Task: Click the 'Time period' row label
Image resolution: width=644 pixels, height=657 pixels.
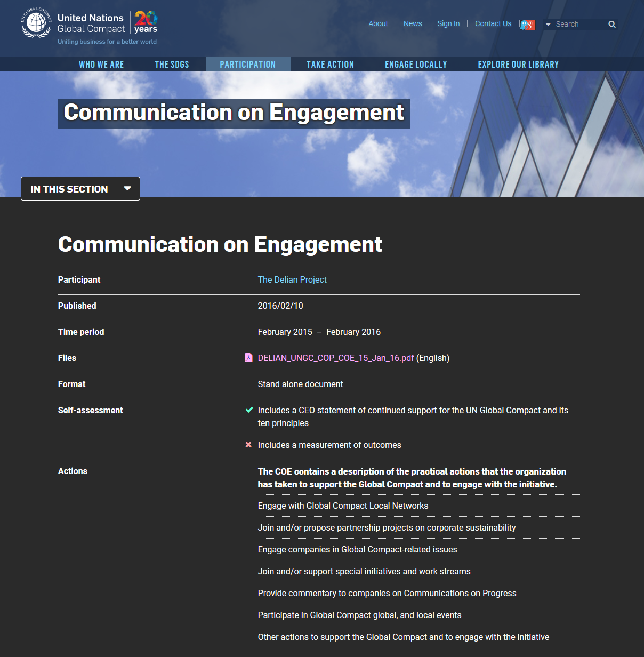Action: coord(81,332)
